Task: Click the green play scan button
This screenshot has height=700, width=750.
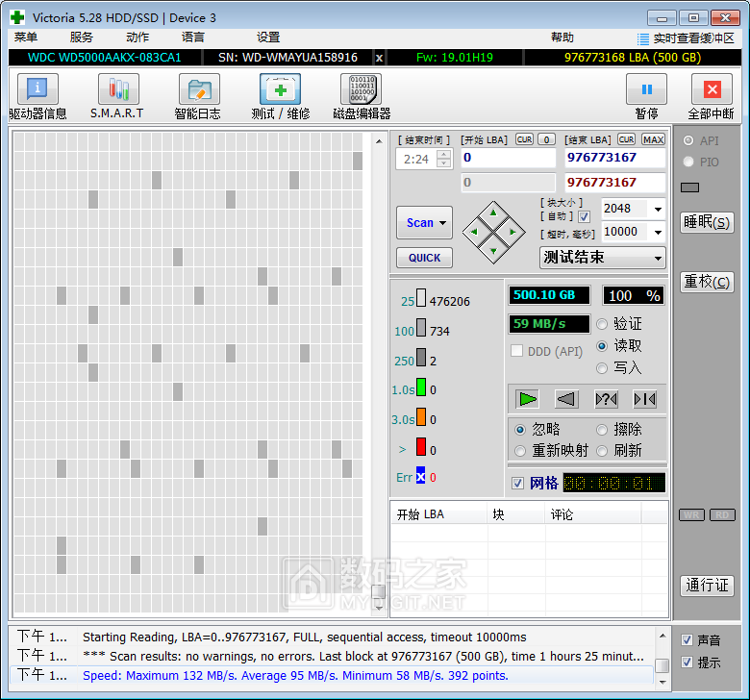Action: point(528,399)
